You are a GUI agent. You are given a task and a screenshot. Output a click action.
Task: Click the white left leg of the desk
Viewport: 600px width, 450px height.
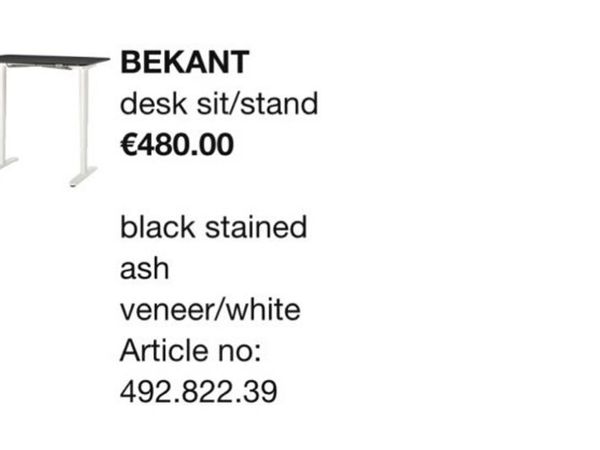[x=3, y=113]
